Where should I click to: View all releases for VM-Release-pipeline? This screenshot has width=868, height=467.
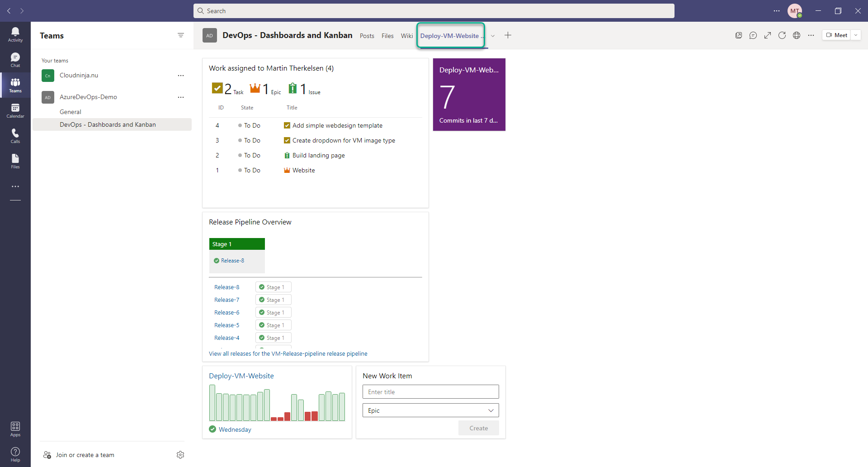click(x=288, y=354)
